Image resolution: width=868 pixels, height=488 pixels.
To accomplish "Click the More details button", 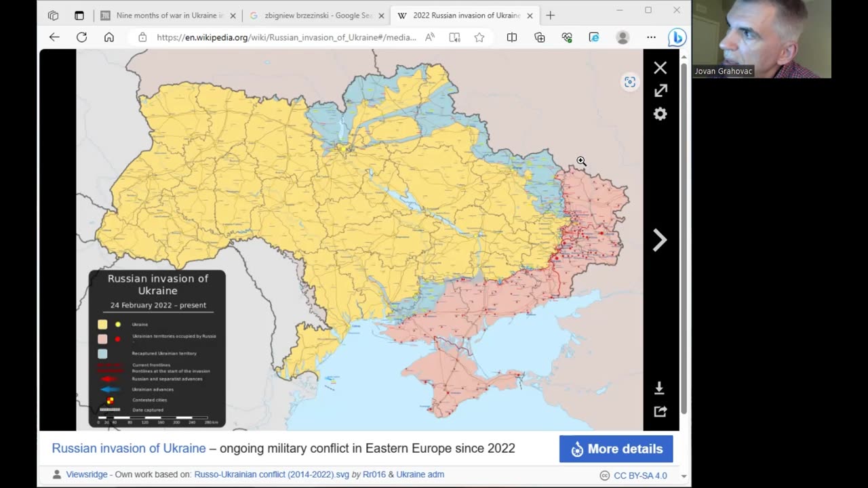I will [x=616, y=449].
